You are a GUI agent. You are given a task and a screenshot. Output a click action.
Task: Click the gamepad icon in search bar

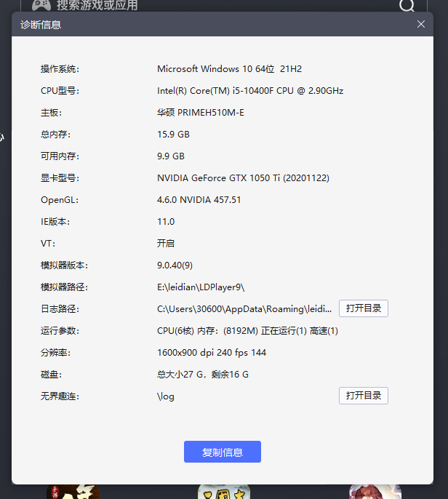click(x=41, y=5)
